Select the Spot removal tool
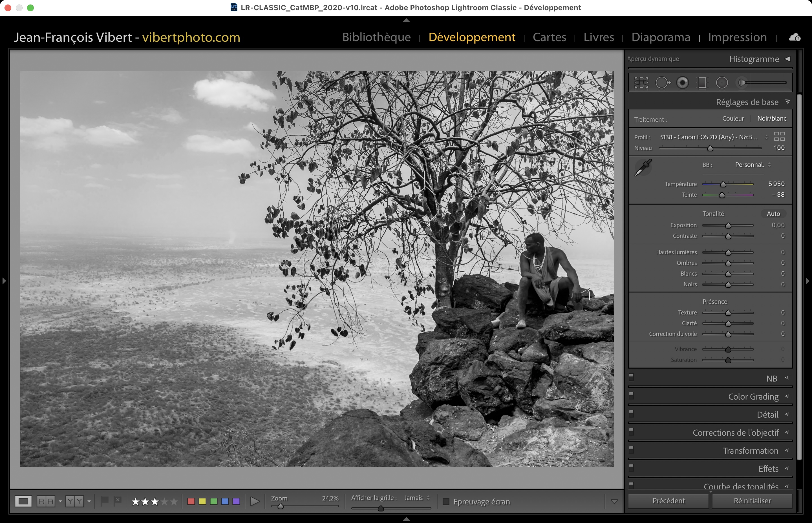This screenshot has width=812, height=523. (662, 83)
